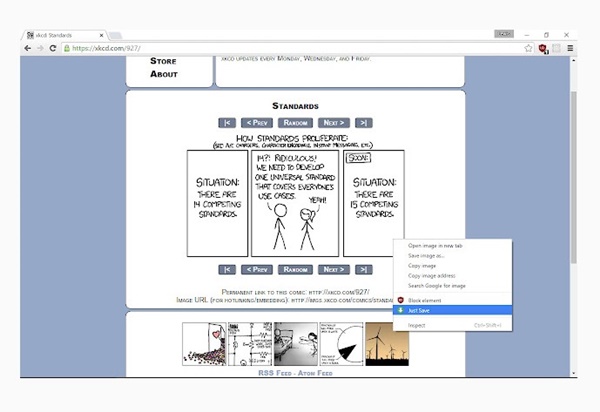The image size is (600, 412).
Task: Click the top Next > button
Action: (x=334, y=123)
